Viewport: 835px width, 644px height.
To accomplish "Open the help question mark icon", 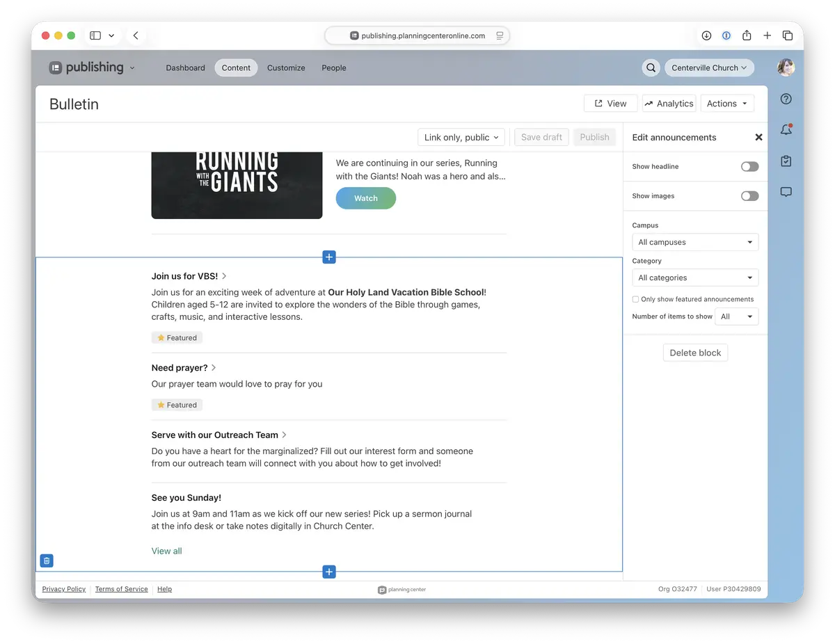I will (x=786, y=99).
